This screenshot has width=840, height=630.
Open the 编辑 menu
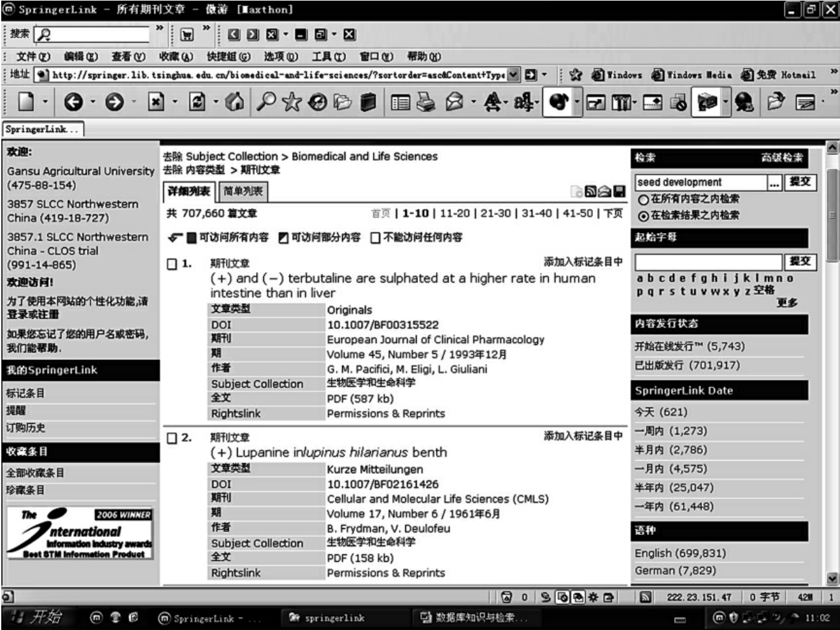(81, 57)
